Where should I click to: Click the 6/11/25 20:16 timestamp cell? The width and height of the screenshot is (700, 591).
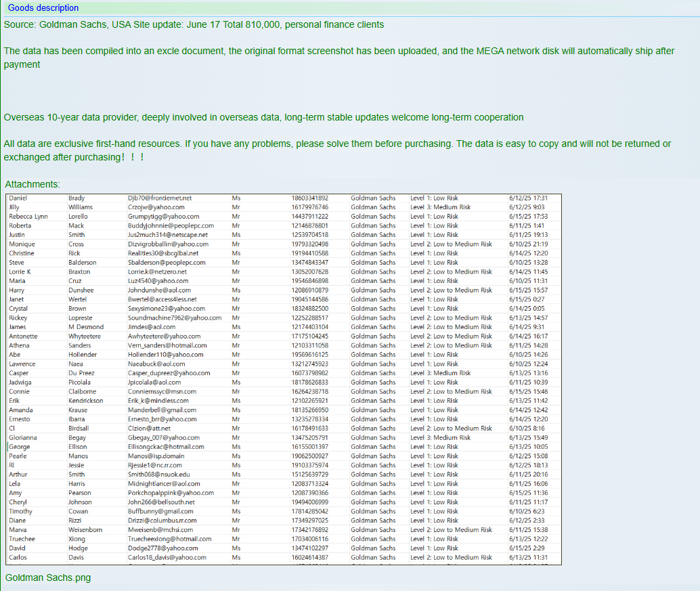coord(528,475)
